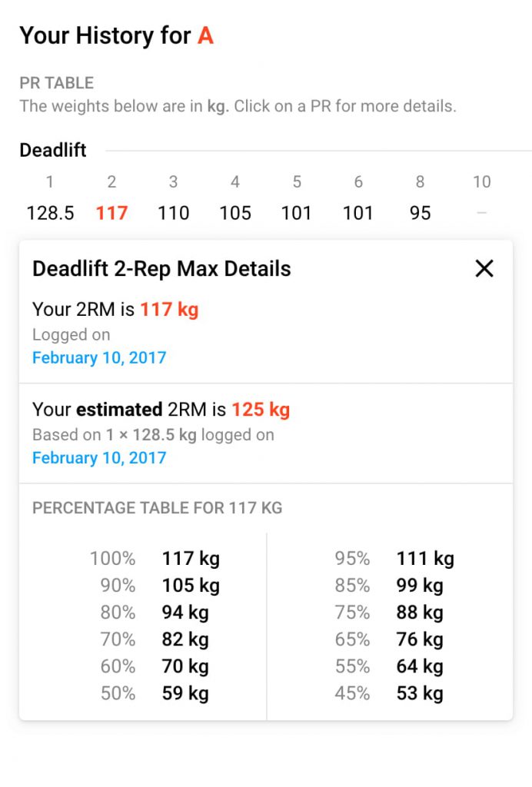Open the February 10, 2017 logged date link
The height and width of the screenshot is (787, 532).
pyautogui.click(x=98, y=357)
